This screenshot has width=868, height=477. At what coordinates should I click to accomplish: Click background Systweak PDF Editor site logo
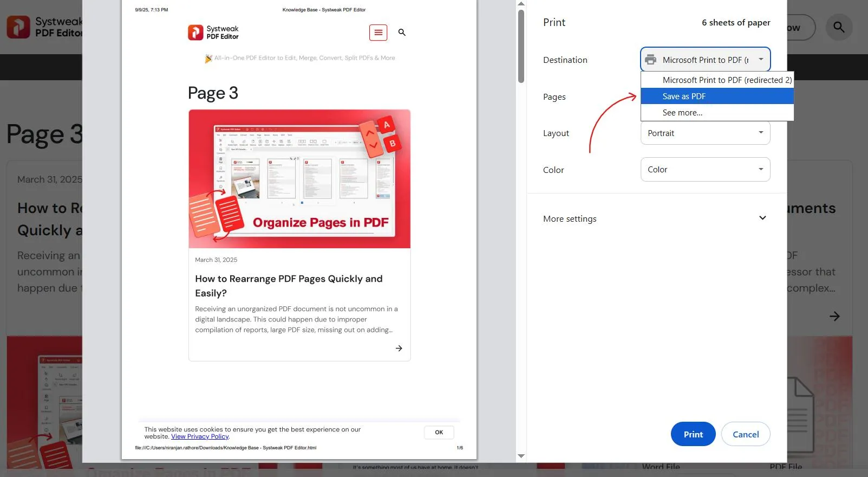coord(44,27)
